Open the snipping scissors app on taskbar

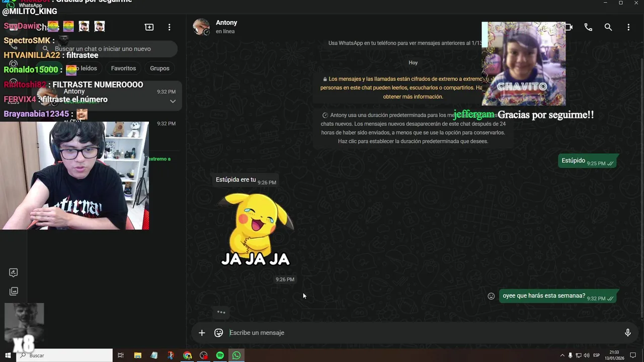[171, 355]
